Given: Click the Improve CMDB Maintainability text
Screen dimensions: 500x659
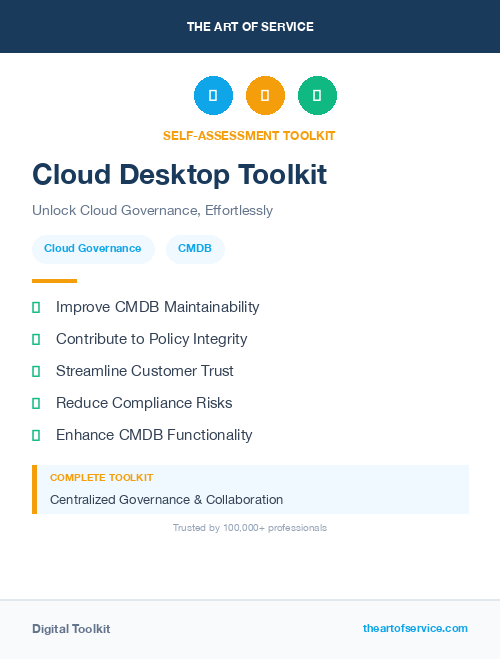Looking at the screenshot, I should click(x=158, y=307).
